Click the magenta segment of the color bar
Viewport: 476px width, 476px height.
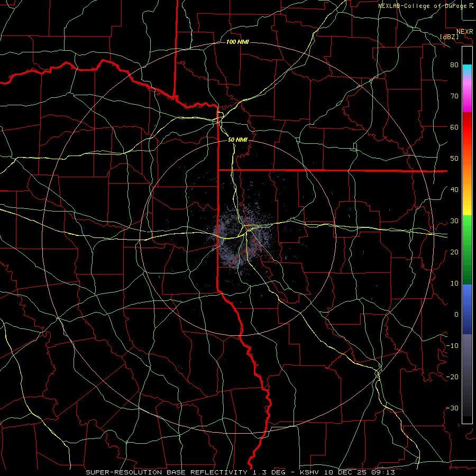coord(467,96)
